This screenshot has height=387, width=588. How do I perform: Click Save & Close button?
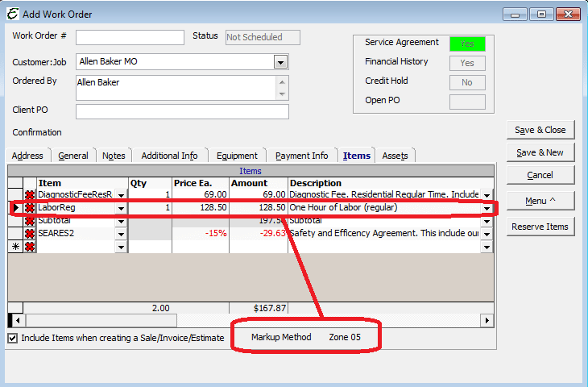coord(540,130)
